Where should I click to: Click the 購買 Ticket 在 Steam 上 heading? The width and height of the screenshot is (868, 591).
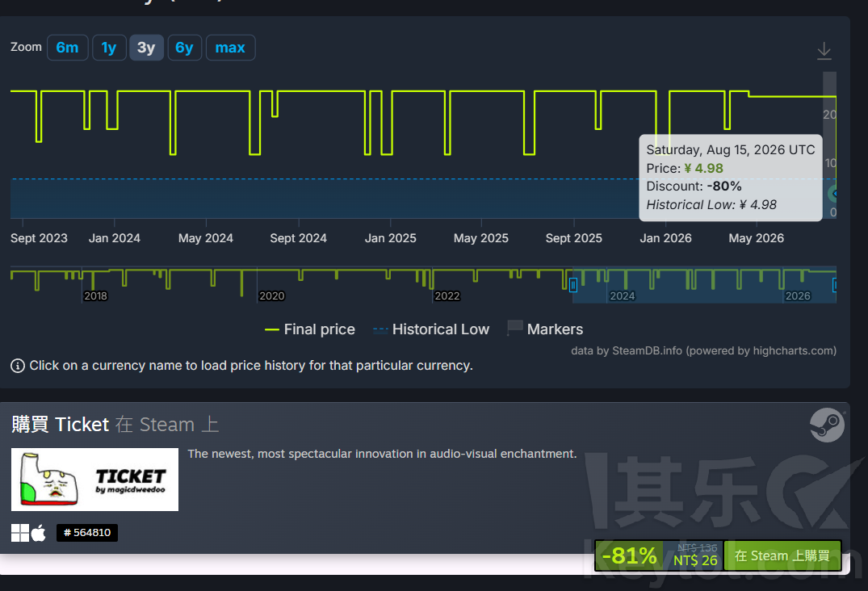(115, 425)
